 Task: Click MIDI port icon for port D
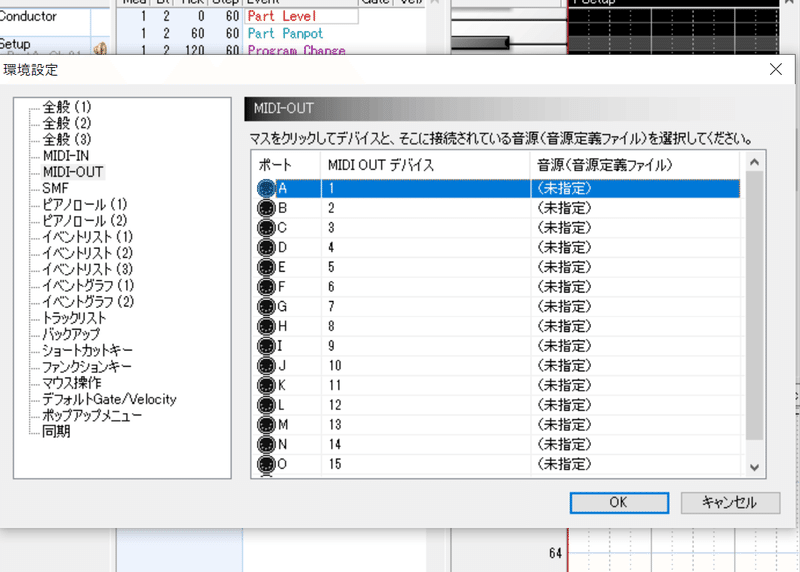(266, 247)
